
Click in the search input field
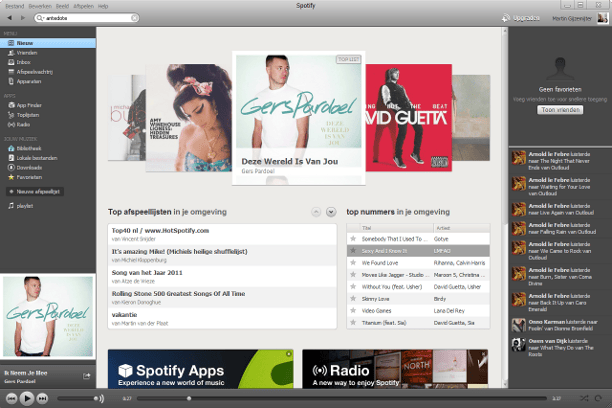click(88, 18)
